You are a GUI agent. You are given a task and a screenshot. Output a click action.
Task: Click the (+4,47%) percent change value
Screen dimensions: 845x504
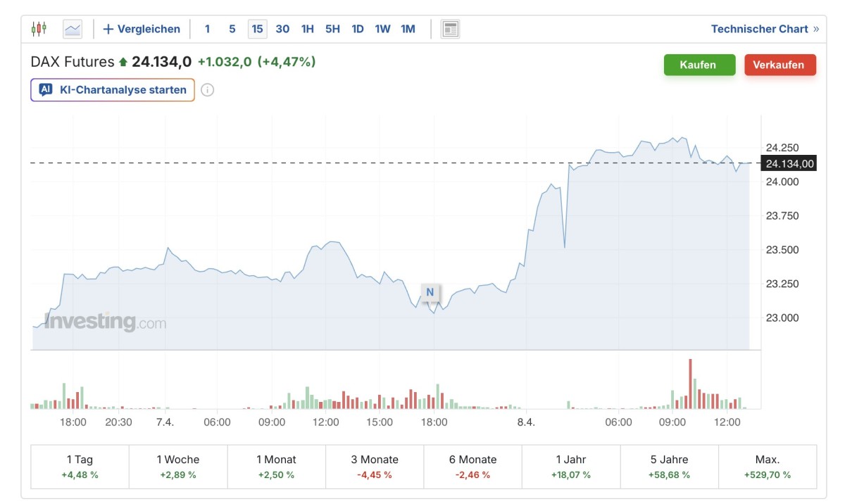[287, 62]
